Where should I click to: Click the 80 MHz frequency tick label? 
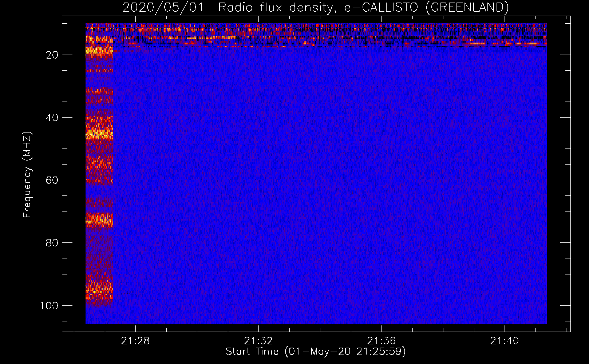click(52, 243)
